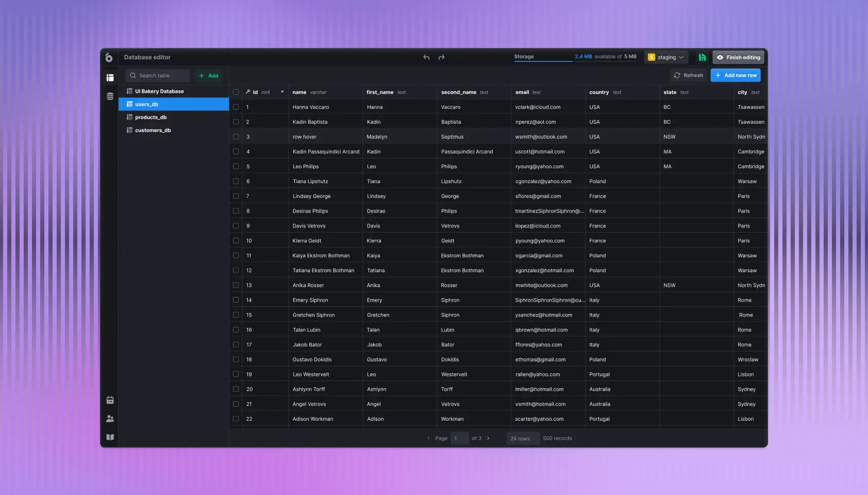Click the undo arrow icon
This screenshot has width=868, height=495.
tap(426, 57)
